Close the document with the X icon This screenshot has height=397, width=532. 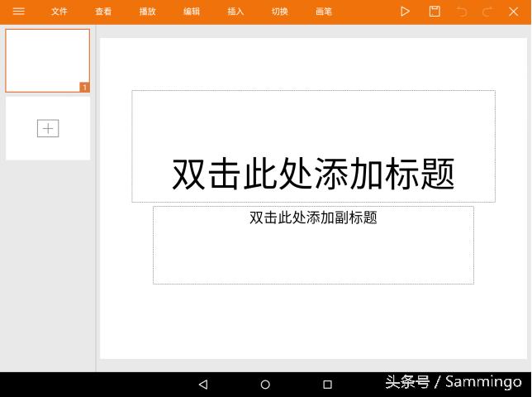point(514,12)
